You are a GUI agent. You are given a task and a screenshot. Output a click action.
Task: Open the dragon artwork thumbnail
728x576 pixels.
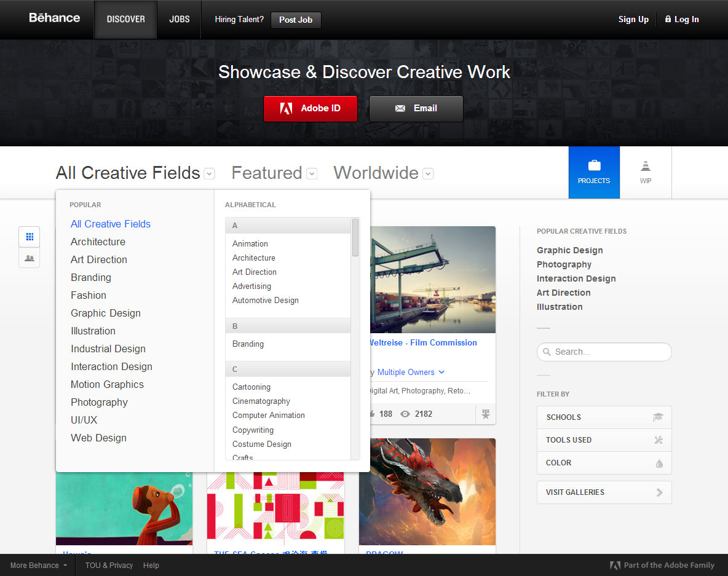tap(427, 492)
